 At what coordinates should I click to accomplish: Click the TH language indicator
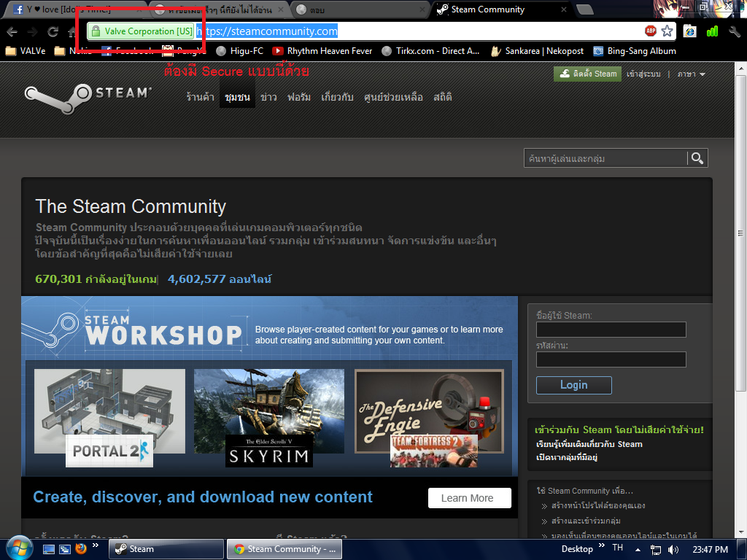pyautogui.click(x=618, y=548)
